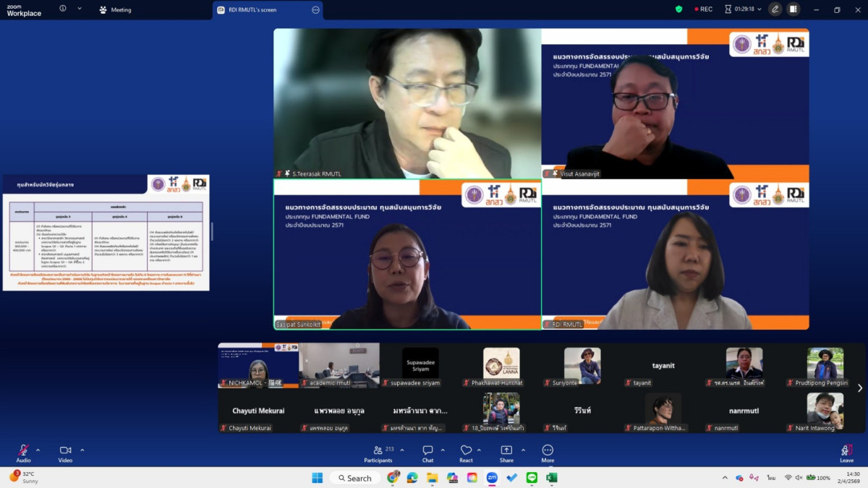This screenshot has width=868, height=488.
Task: Open the annotate pencil tool
Action: (775, 9)
